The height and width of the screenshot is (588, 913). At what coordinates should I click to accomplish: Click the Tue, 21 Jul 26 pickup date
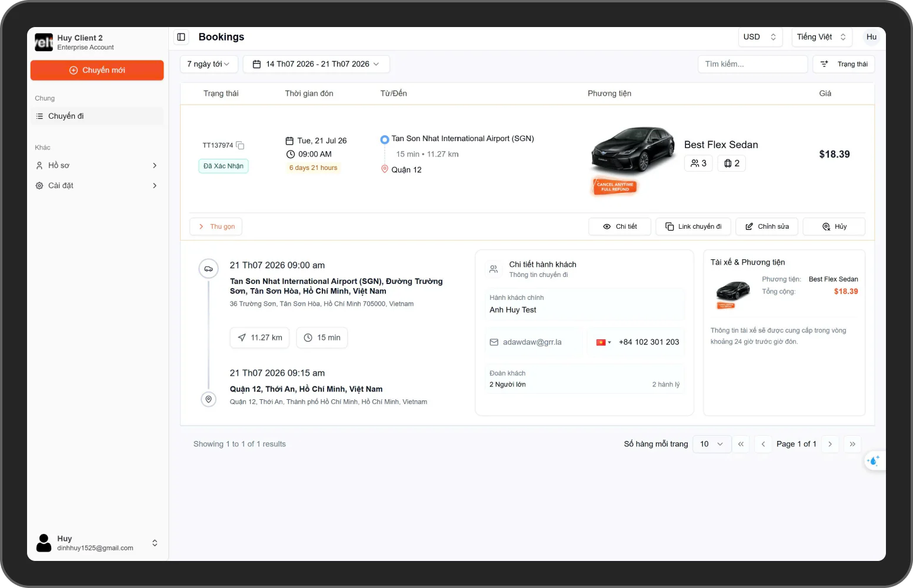(322, 141)
